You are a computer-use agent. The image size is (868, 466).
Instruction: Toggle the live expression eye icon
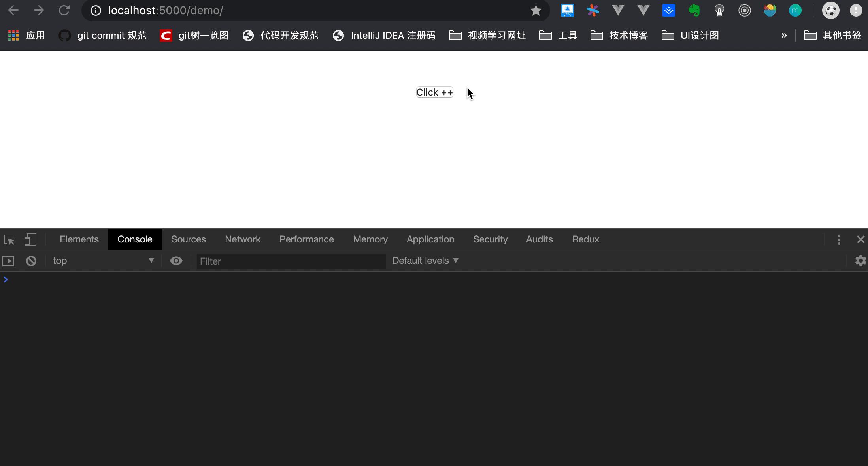coord(176,261)
